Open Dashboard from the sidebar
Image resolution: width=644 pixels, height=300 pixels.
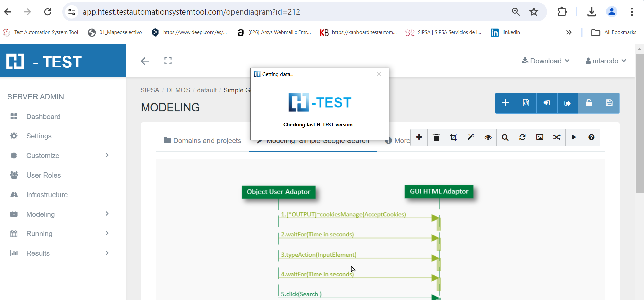[43, 117]
